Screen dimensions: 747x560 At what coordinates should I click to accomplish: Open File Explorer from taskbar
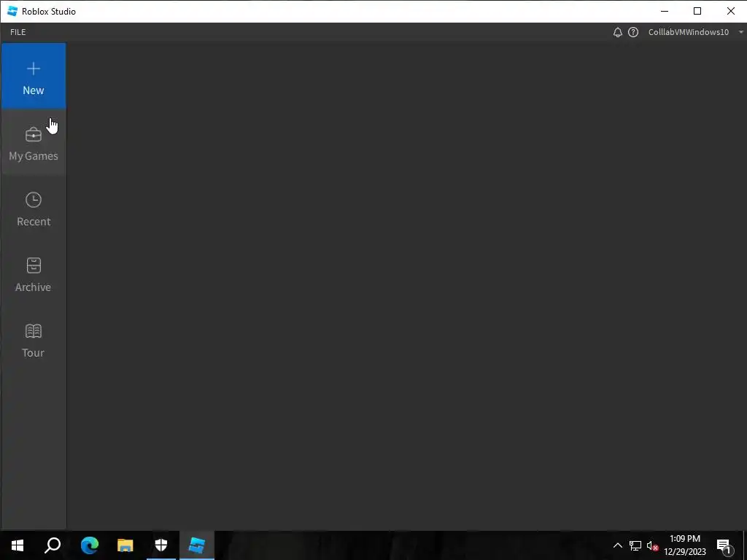125,545
